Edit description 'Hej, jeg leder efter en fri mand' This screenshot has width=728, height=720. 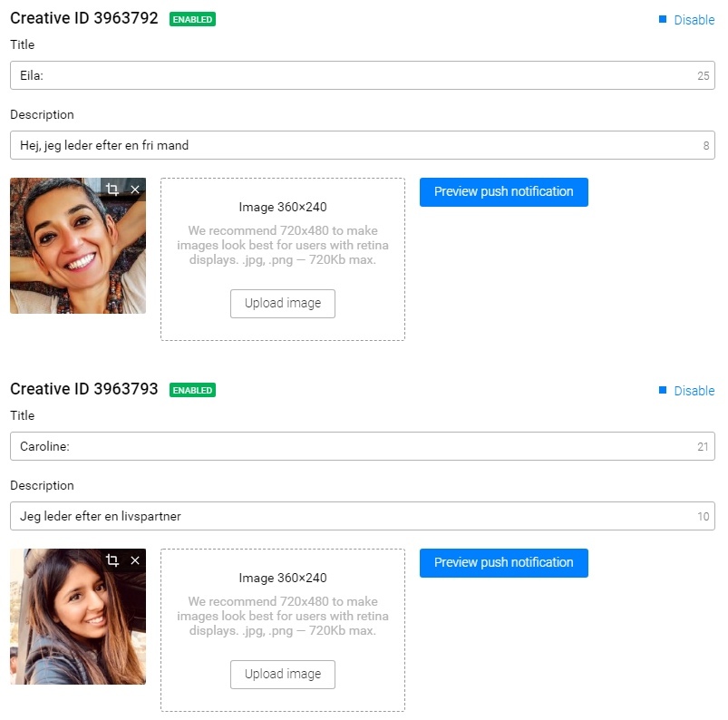click(x=362, y=145)
